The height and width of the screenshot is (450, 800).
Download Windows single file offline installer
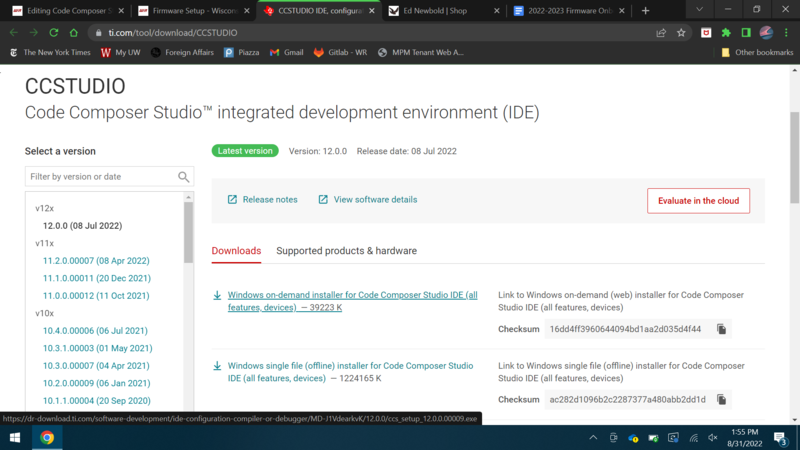coord(351,372)
